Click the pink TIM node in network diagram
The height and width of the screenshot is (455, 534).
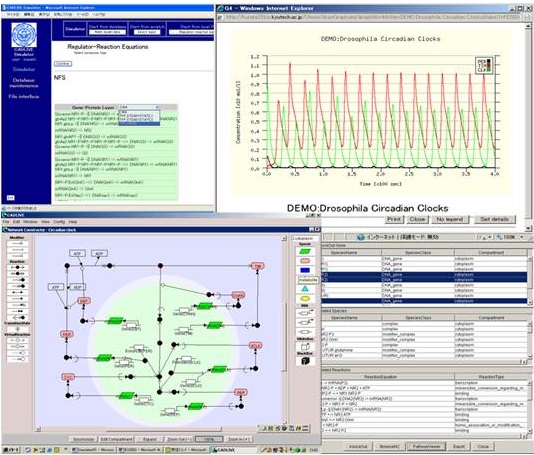(x=257, y=266)
